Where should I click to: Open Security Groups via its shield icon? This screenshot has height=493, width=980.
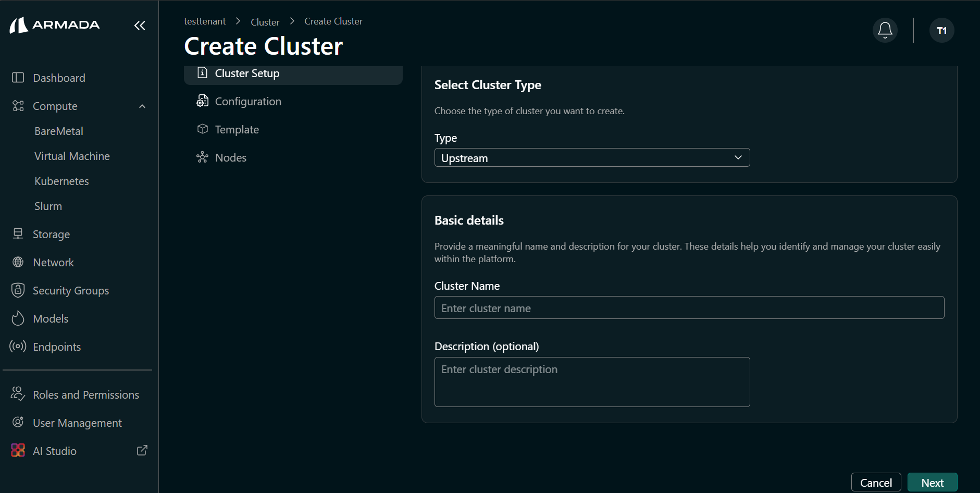click(18, 290)
